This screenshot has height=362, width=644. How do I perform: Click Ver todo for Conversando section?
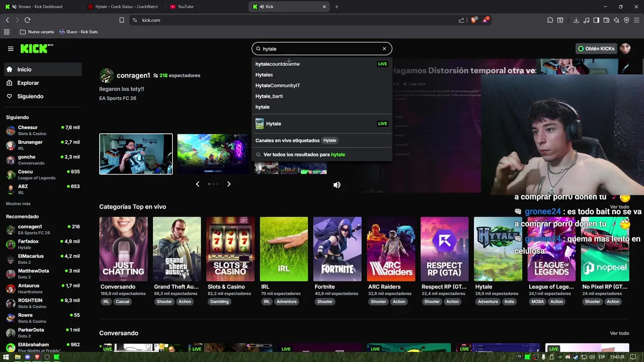(619, 333)
